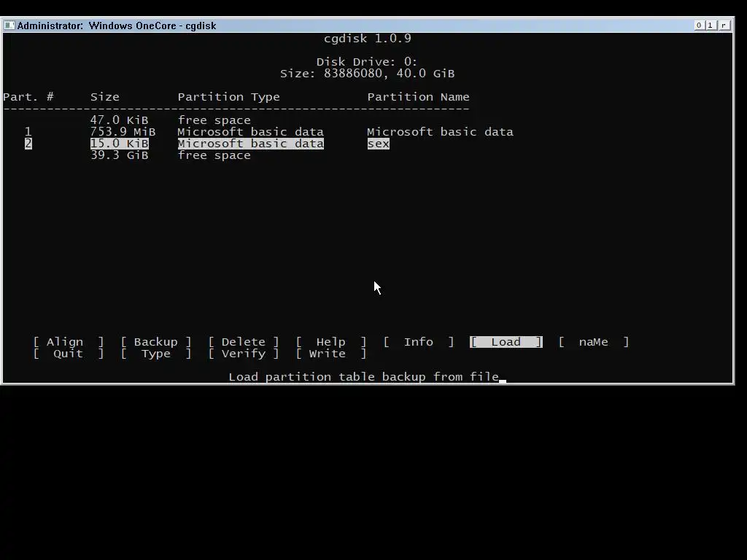Image resolution: width=747 pixels, height=560 pixels.
Task: Select partition 1 row number
Action: click(28, 131)
